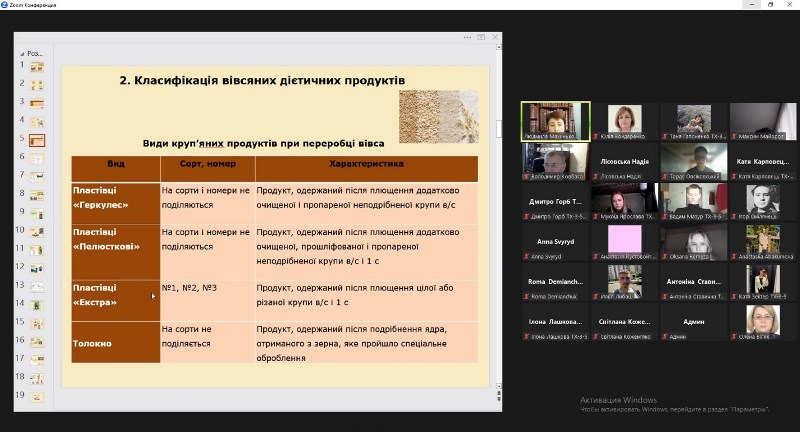Select active speaker video tile with green border
Viewport: 800px width, 432px height.
tap(556, 121)
